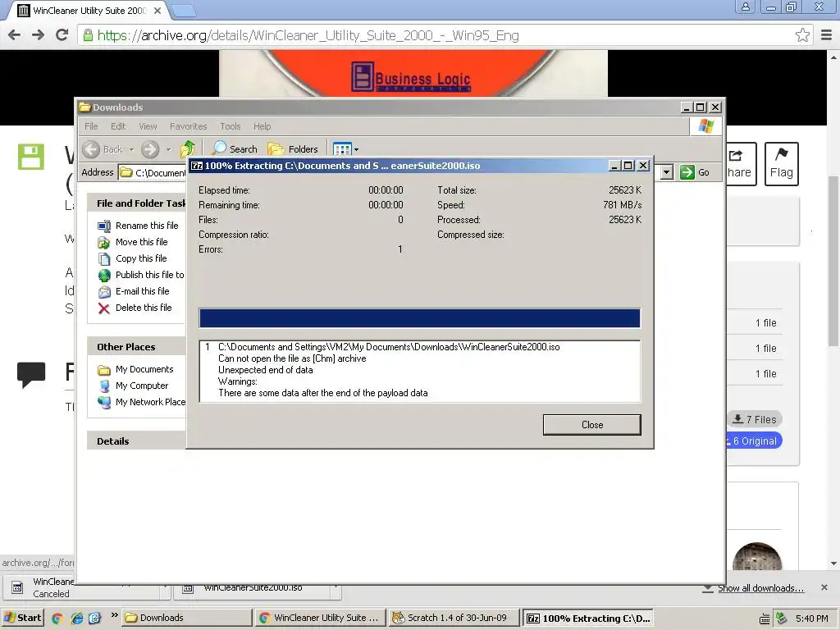Click the system tray network icon
The image size is (840, 630).
[781, 619]
